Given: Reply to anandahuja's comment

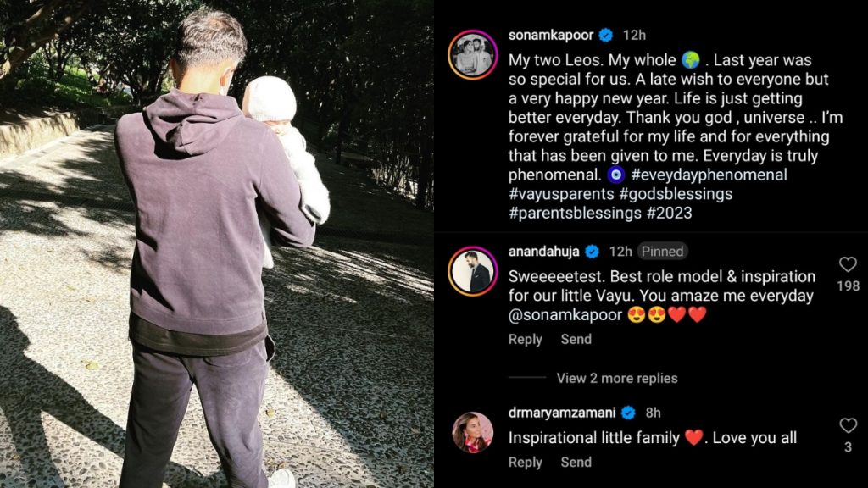Looking at the screenshot, I should click(526, 339).
